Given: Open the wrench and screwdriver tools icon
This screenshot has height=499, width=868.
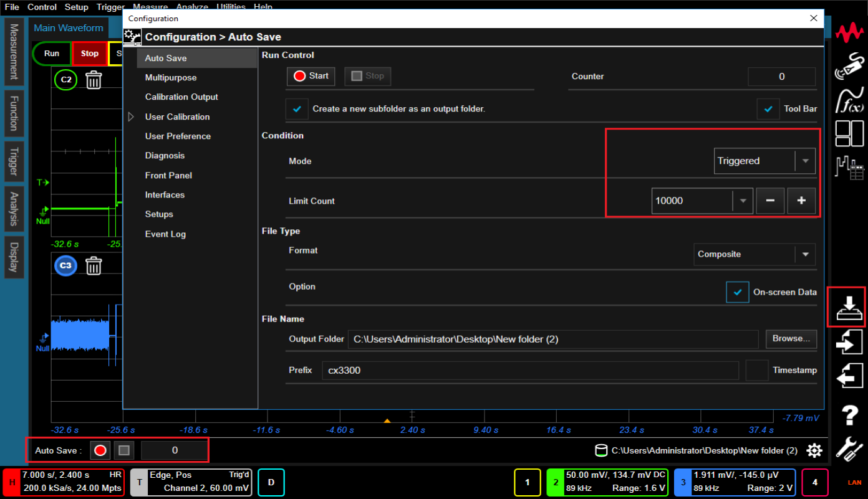Looking at the screenshot, I should [849, 449].
